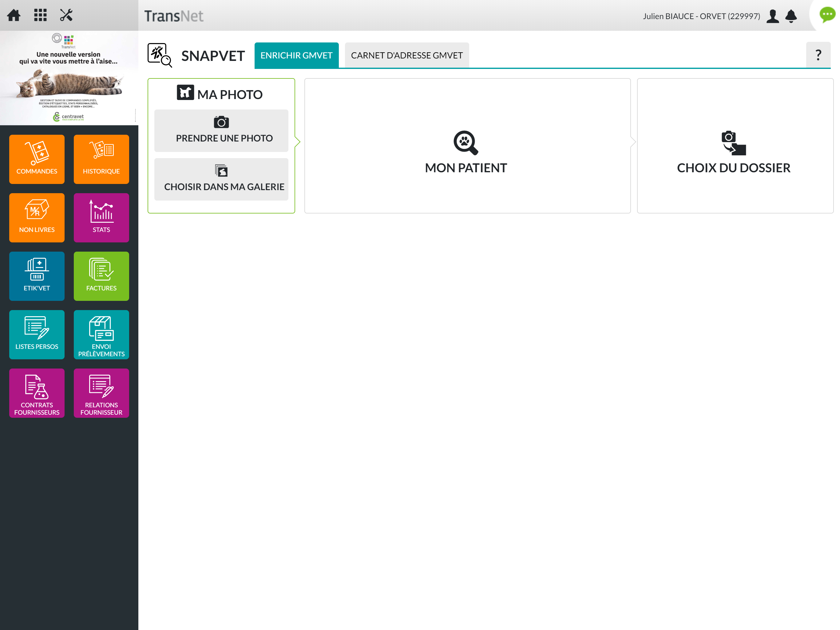Switch to CARNET D'ADRESSE GMVET tab

click(x=407, y=55)
